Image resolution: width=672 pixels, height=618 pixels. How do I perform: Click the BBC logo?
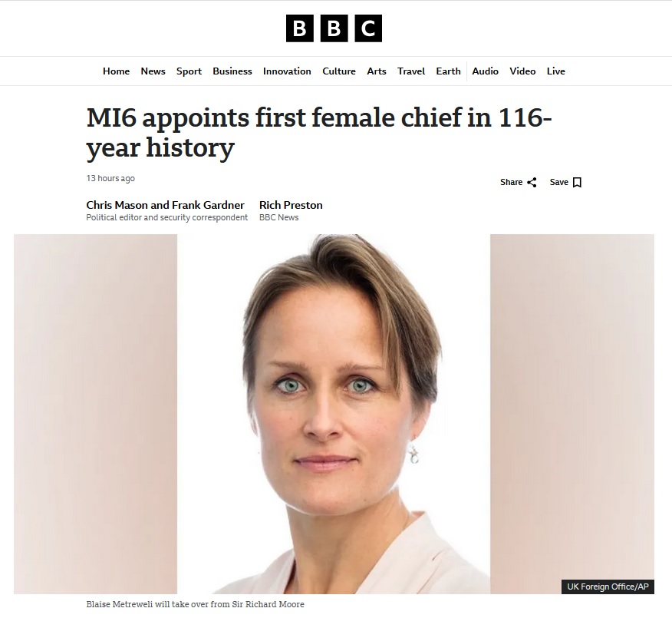coord(334,28)
